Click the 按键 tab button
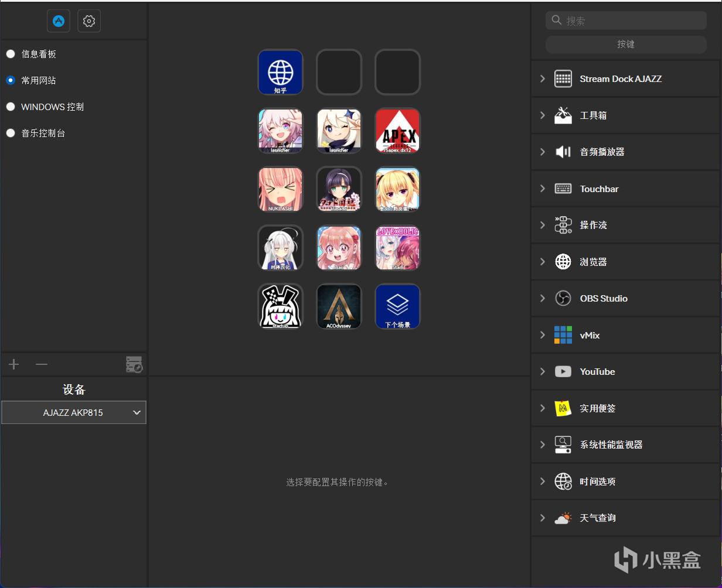Viewport: 722px width, 588px height. click(x=626, y=45)
